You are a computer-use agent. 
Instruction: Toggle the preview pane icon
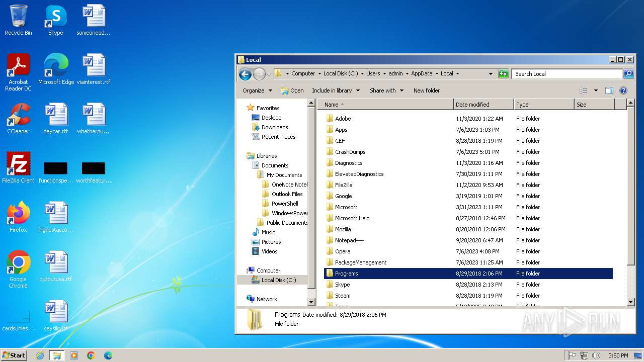(x=609, y=90)
